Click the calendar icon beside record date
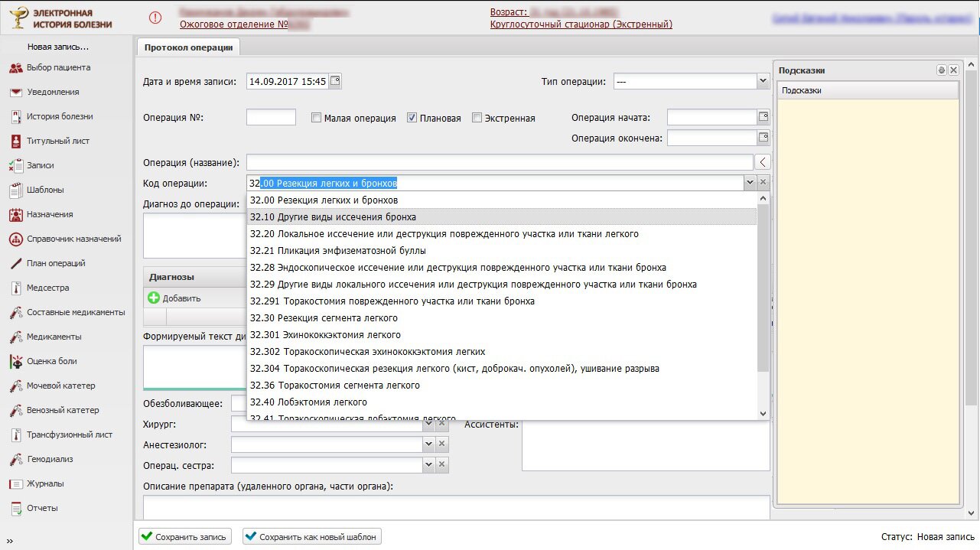 pos(335,81)
